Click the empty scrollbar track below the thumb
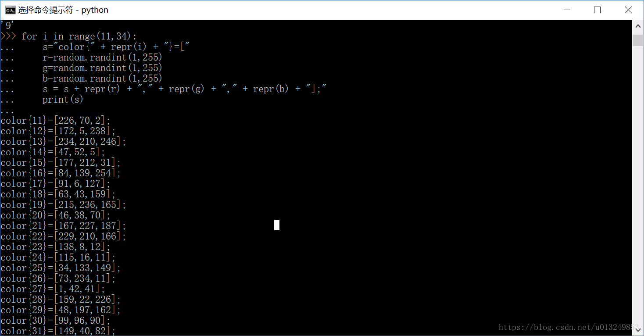Screen dimensions: 644x336 (x=638, y=184)
